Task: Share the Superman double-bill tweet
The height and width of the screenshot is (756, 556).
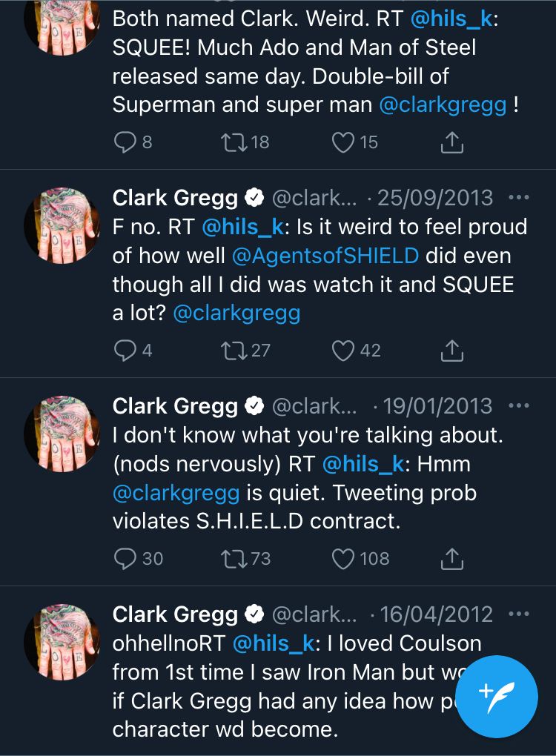Action: (x=451, y=142)
